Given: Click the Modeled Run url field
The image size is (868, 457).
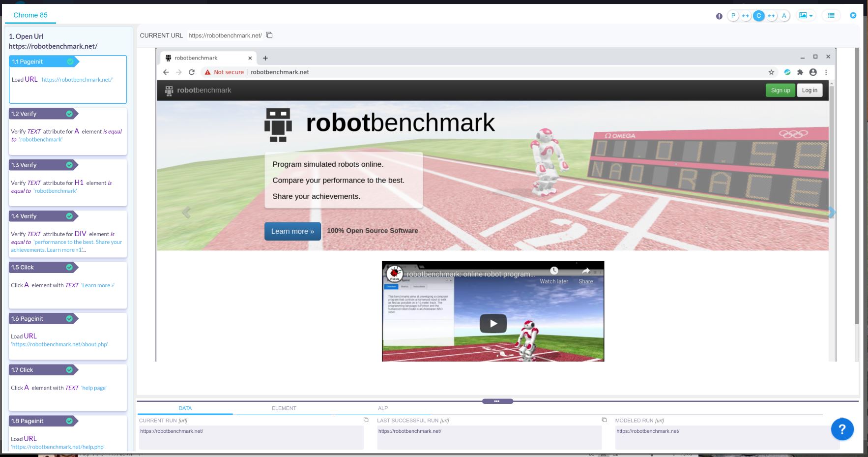Looking at the screenshot, I should click(x=727, y=437).
